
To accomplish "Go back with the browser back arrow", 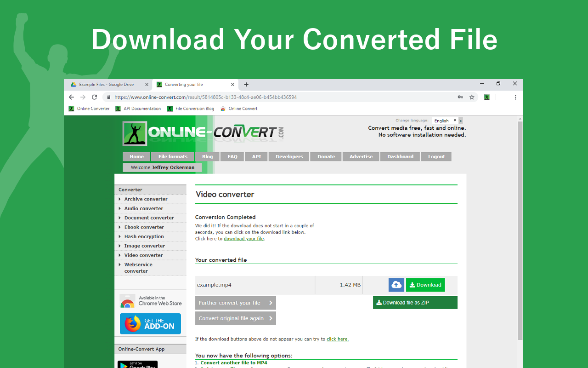I will (71, 97).
